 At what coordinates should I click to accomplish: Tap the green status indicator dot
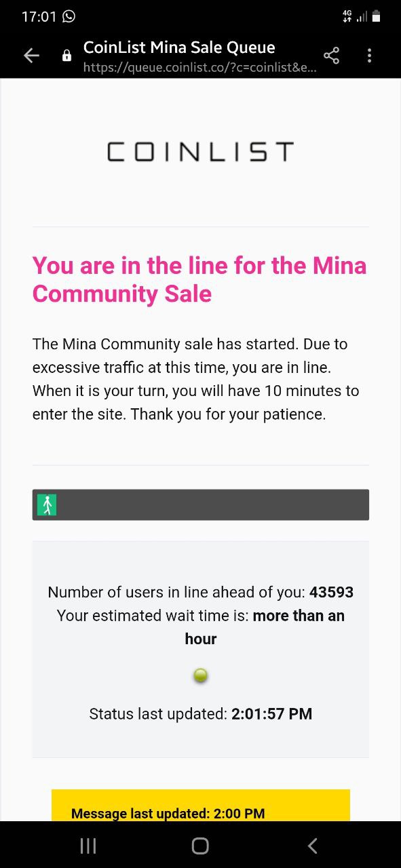(x=200, y=675)
